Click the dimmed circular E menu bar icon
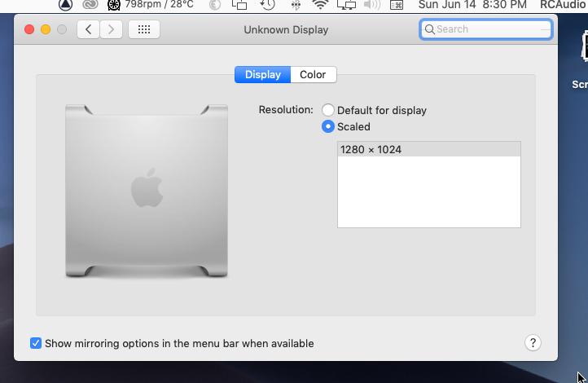This screenshot has height=383, width=588. coord(214,5)
